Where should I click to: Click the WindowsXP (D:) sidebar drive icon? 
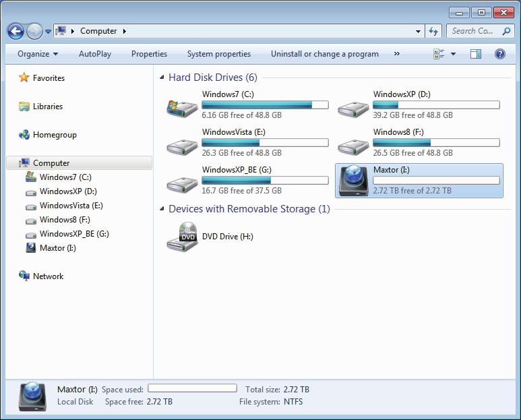pyautogui.click(x=31, y=192)
